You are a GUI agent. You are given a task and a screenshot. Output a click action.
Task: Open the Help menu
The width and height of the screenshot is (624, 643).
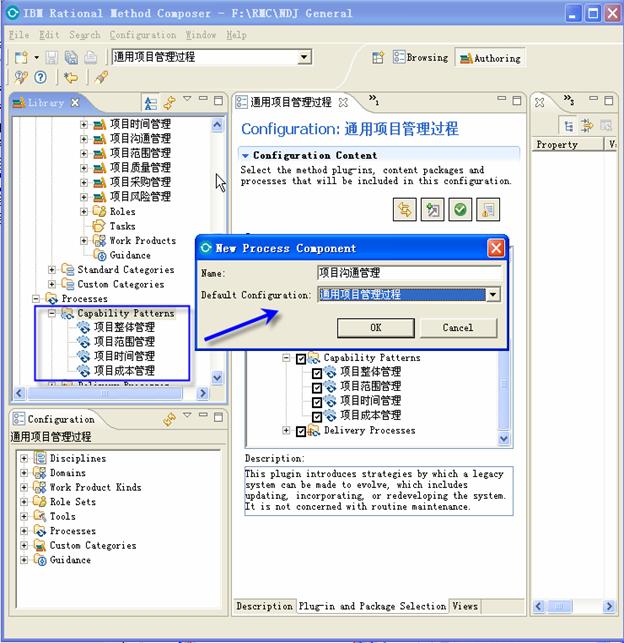[x=237, y=35]
